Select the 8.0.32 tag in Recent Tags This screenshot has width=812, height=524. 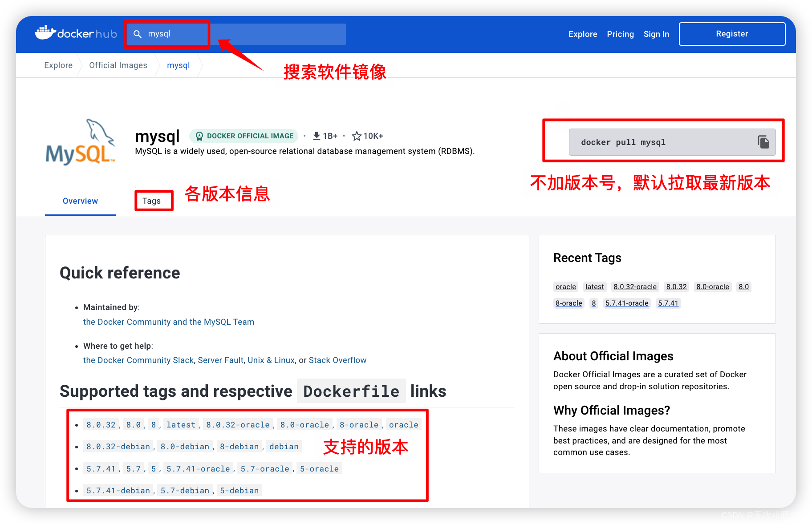[x=677, y=287]
